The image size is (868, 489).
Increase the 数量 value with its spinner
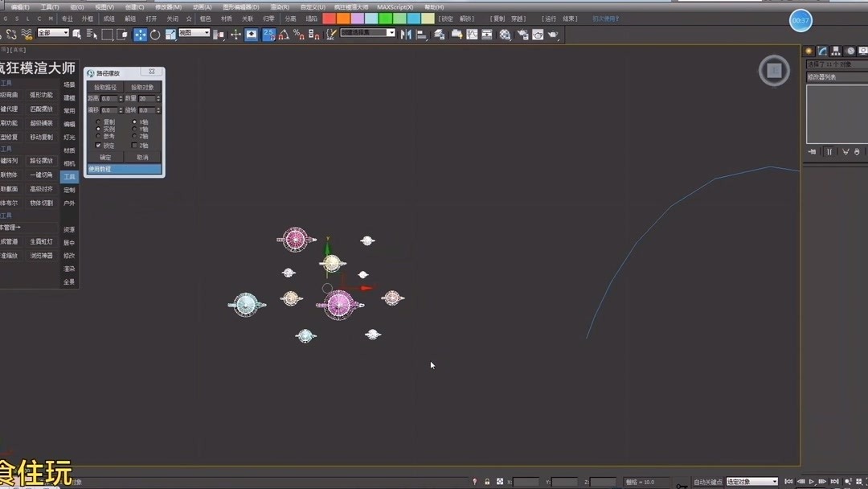coord(158,96)
